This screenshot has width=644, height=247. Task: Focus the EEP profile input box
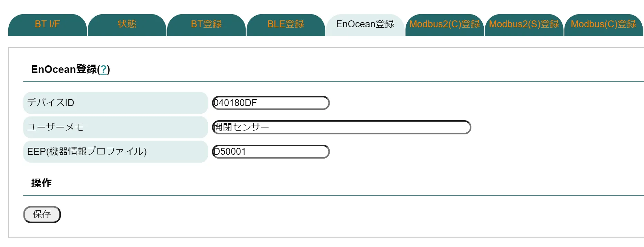271,152
